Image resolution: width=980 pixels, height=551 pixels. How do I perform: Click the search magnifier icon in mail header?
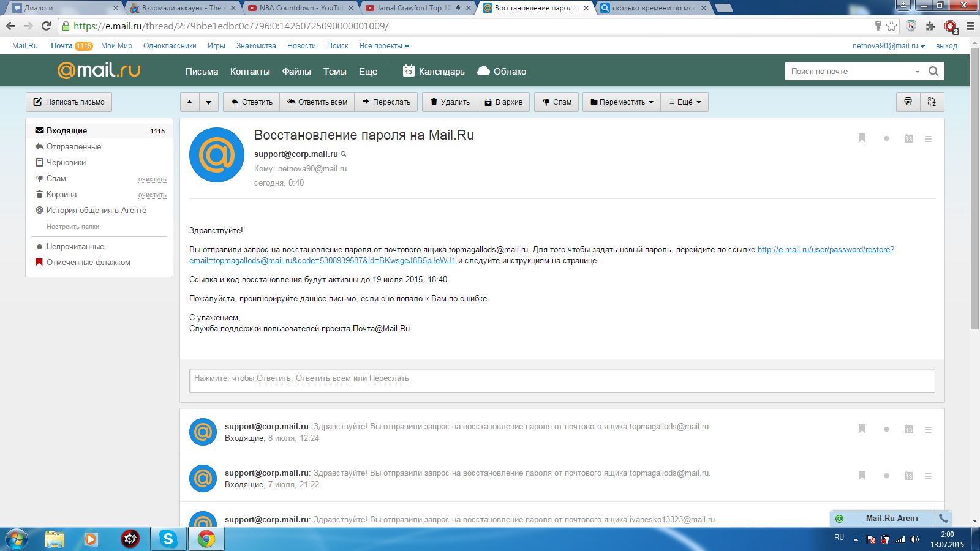coord(933,71)
